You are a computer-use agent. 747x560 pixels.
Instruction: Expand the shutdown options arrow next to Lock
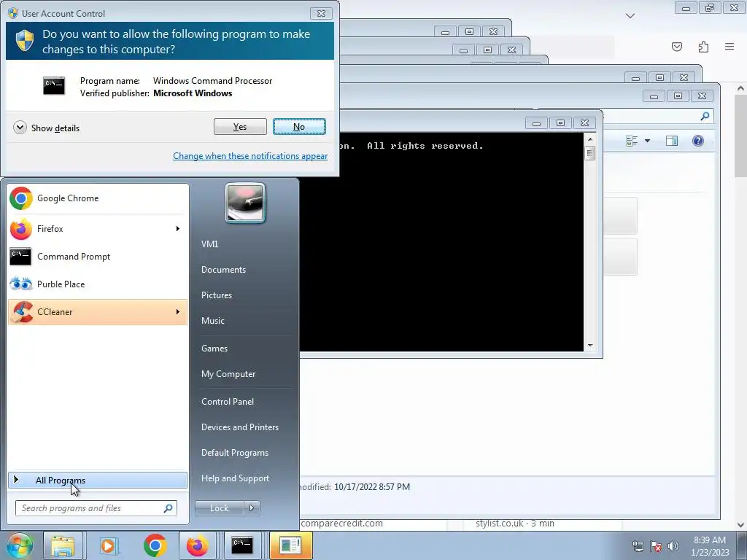click(252, 508)
